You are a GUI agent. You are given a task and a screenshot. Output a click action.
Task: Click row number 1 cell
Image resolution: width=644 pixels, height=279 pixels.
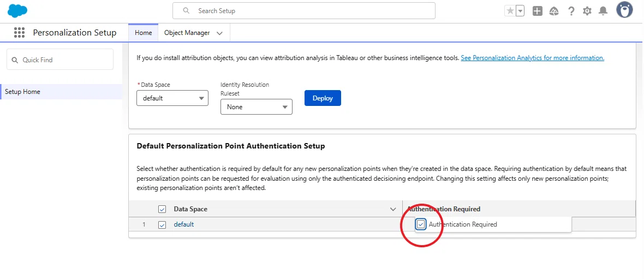pyautogui.click(x=144, y=225)
